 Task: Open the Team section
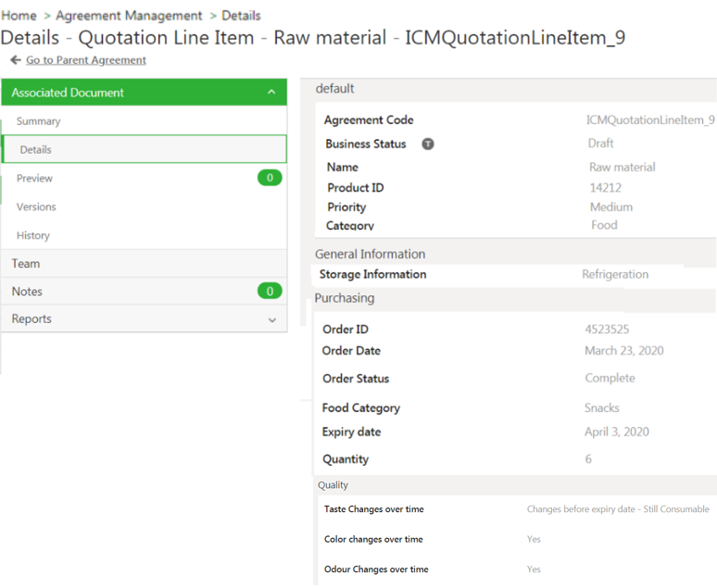(26, 264)
